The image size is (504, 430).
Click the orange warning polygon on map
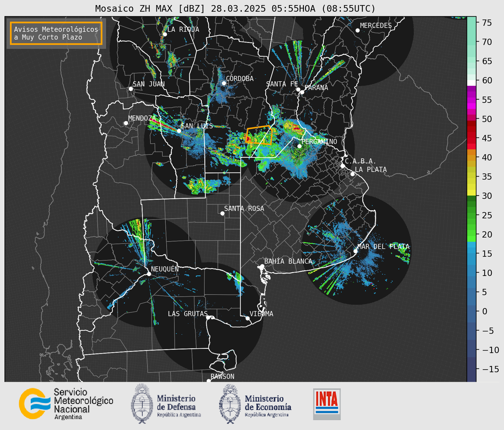click(x=259, y=135)
